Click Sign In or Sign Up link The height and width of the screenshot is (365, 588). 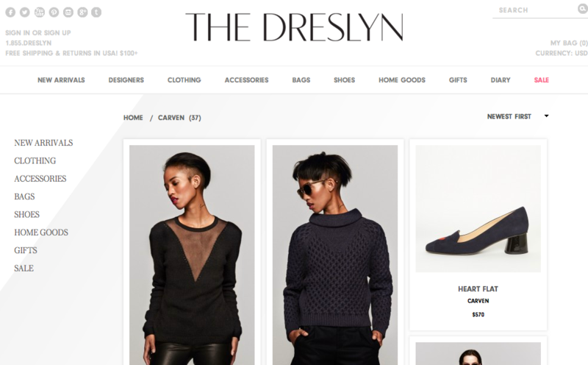[38, 32]
